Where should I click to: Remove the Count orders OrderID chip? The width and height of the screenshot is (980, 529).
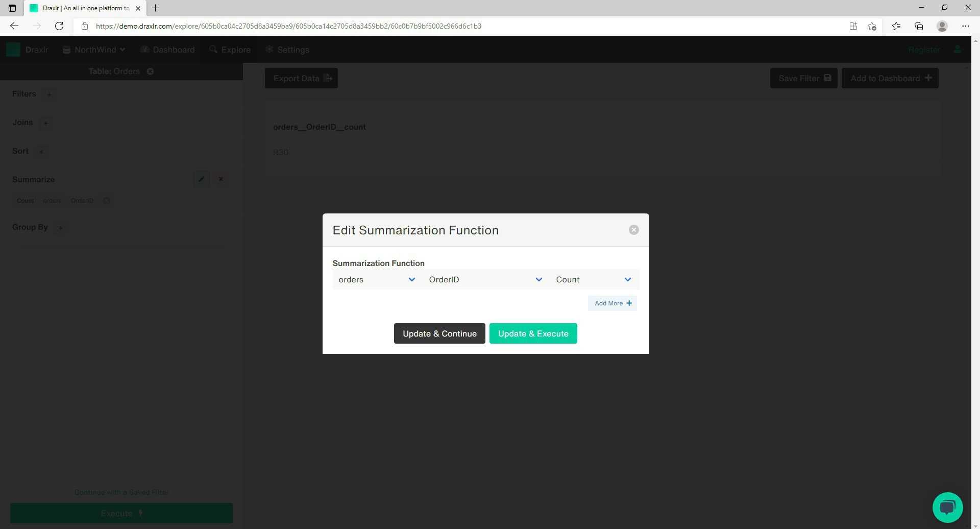coord(107,201)
